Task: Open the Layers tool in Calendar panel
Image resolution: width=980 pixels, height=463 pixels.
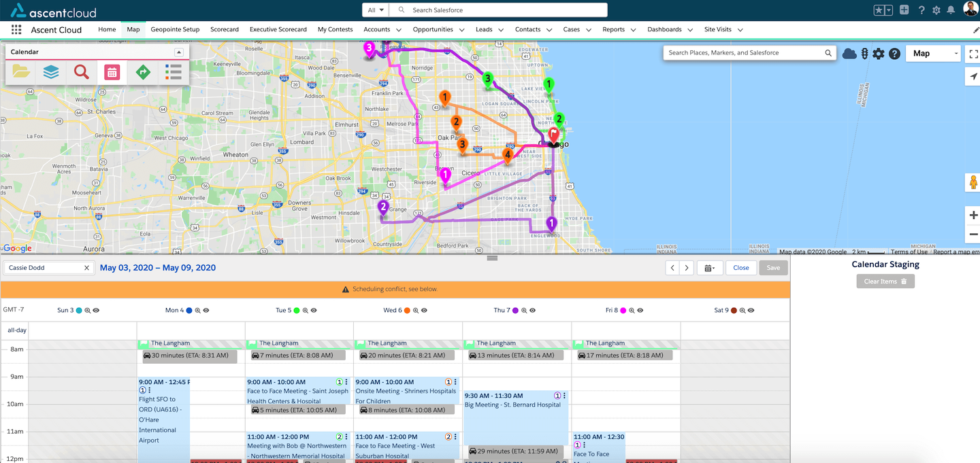Action: click(51, 71)
